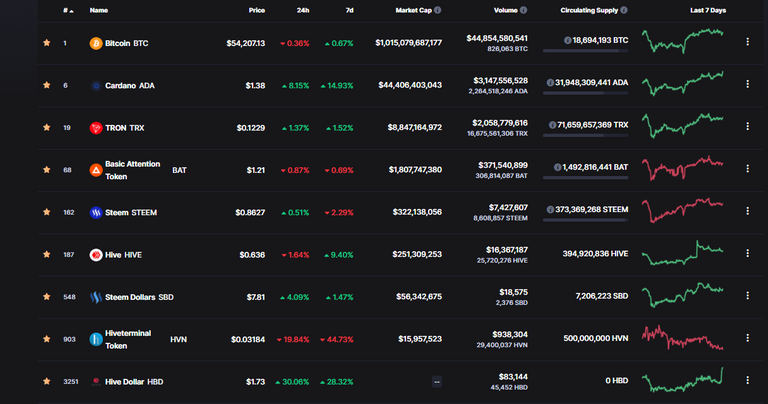Sort table by Price header
Image resolution: width=768 pixels, height=404 pixels.
257,10
